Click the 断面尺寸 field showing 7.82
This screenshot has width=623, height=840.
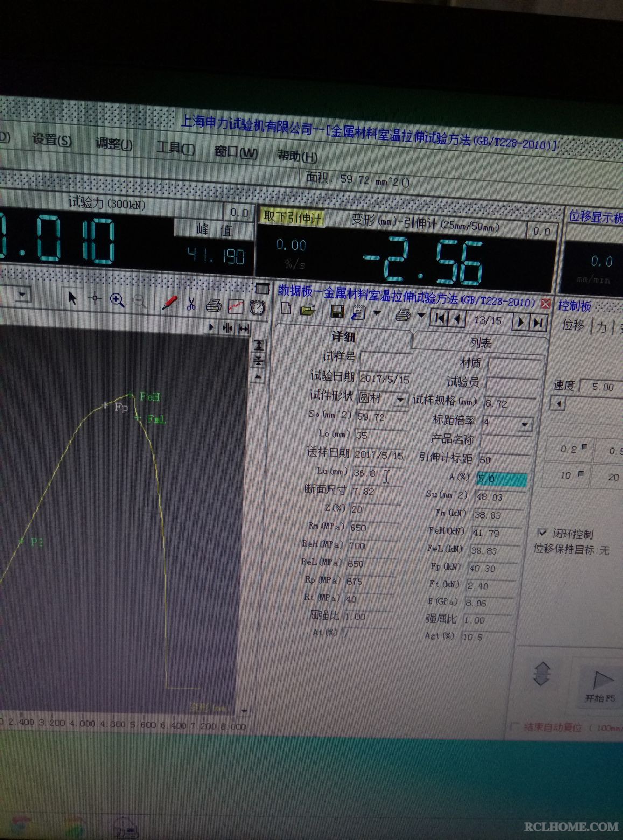pos(376,492)
